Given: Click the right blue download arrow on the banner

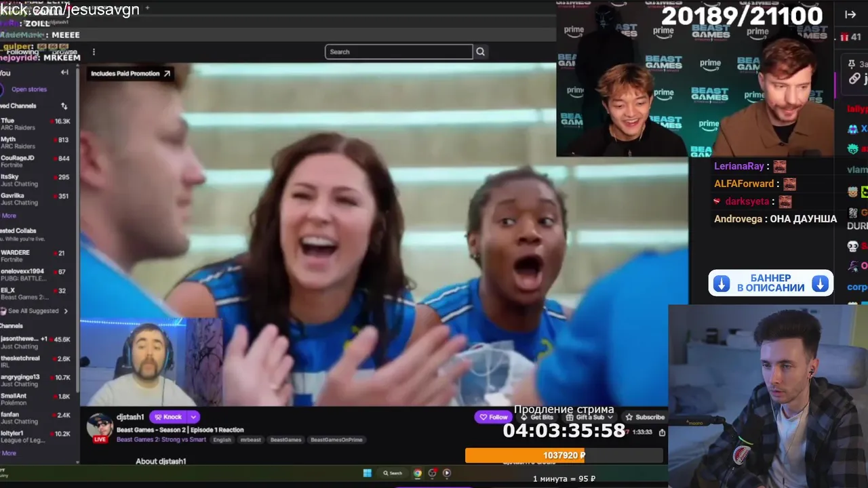Looking at the screenshot, I should click(821, 283).
